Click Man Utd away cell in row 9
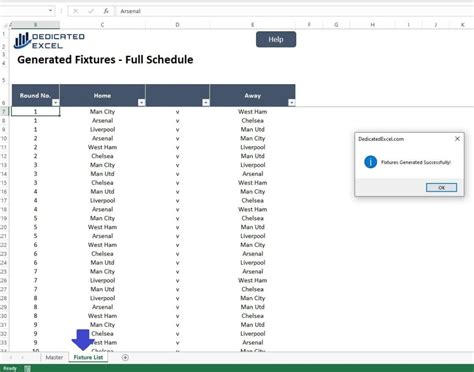The image size is (474, 372). pyautogui.click(x=252, y=129)
